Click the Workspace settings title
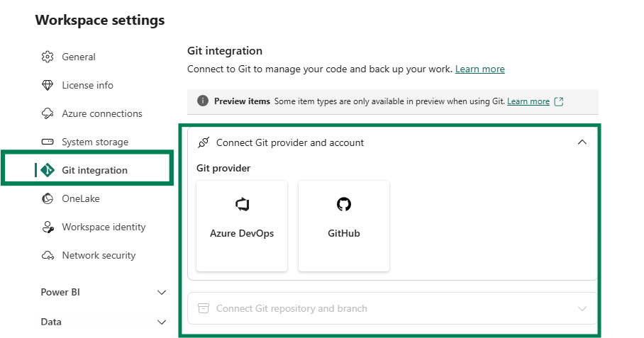Image resolution: width=644 pixels, height=338 pixels. (100, 20)
